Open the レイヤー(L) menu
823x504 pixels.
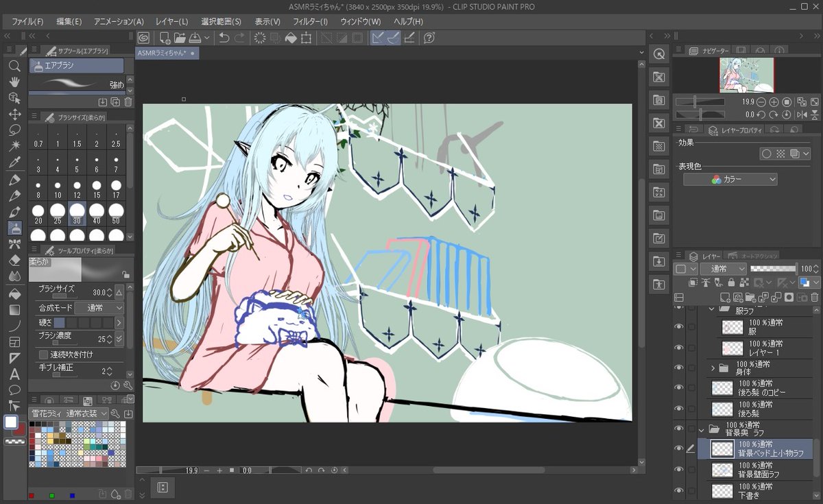tap(171, 22)
